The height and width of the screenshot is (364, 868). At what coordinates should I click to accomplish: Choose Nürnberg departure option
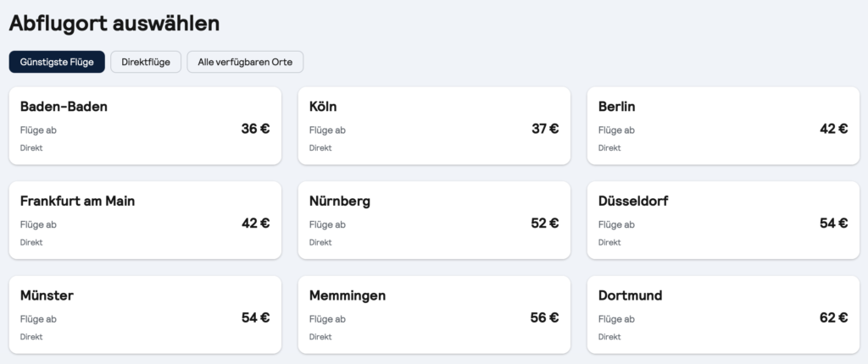tap(433, 220)
